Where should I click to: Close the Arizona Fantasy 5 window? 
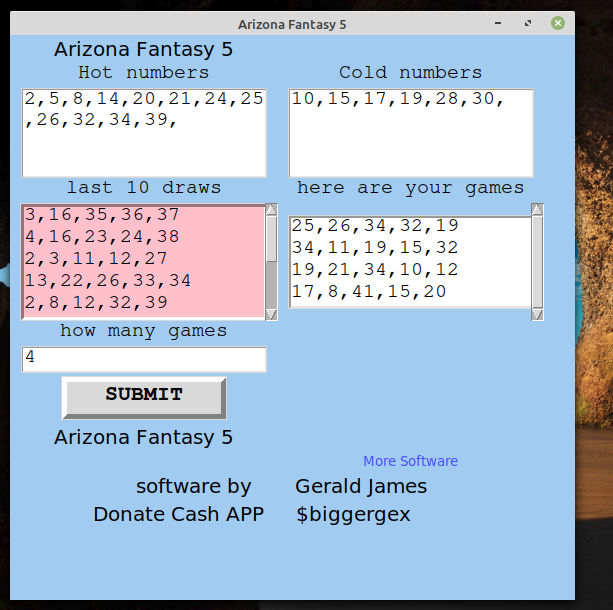(557, 23)
